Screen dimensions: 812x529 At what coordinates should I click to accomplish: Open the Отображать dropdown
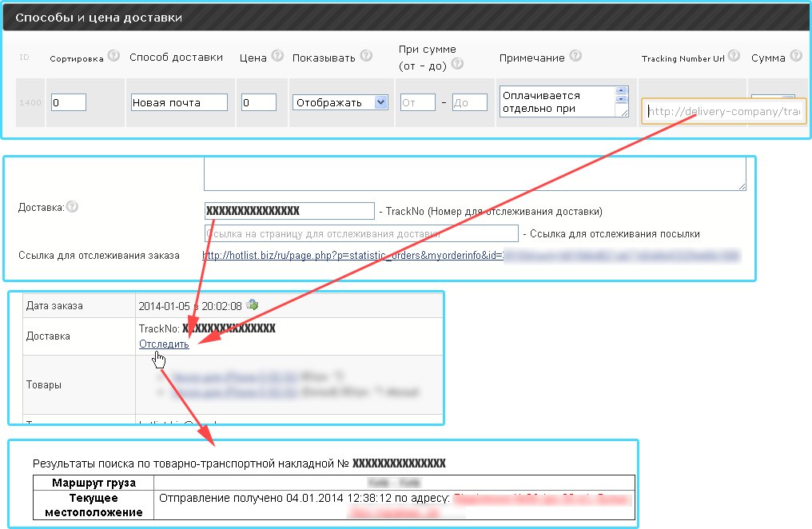click(340, 102)
